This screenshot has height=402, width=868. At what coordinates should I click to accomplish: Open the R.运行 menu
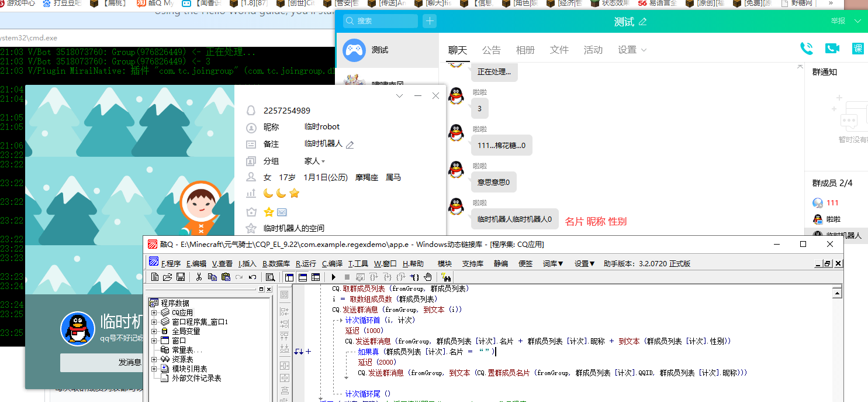click(x=306, y=263)
